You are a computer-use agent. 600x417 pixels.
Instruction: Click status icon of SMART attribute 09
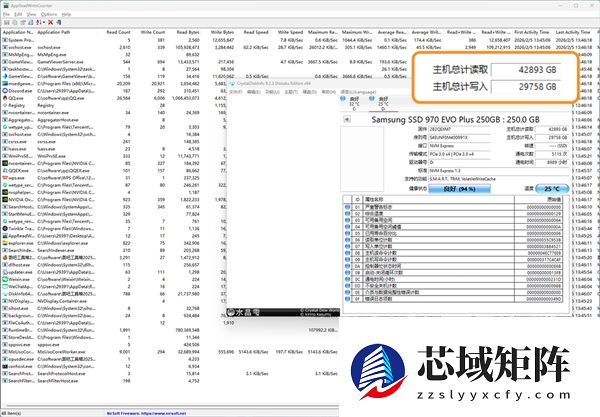347,259
